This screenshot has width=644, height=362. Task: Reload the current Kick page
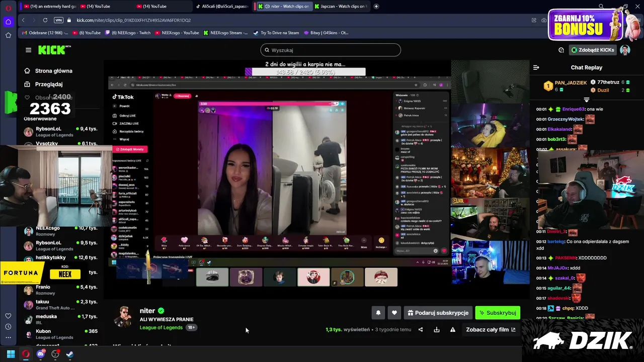(45, 20)
